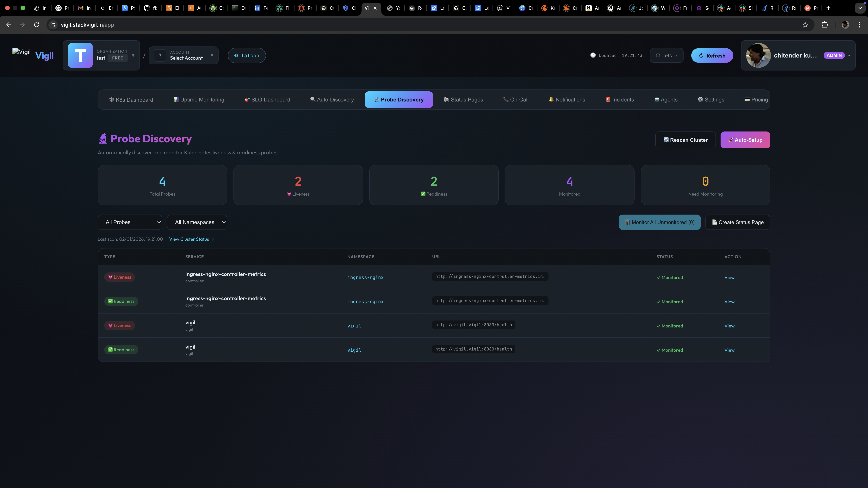Open the browser extensions puzzle icon
This screenshot has width=868, height=488.
tap(825, 25)
